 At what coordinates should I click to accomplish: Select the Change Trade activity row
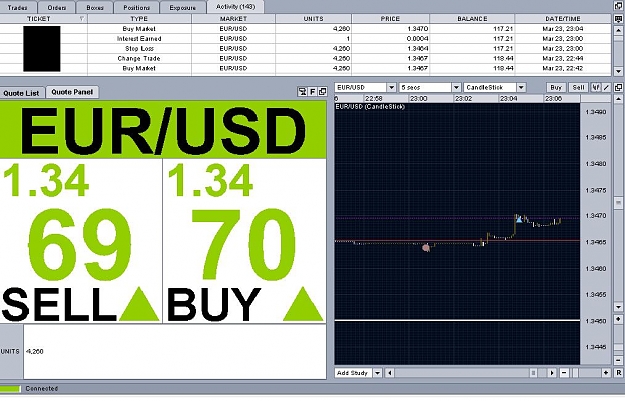[305, 59]
